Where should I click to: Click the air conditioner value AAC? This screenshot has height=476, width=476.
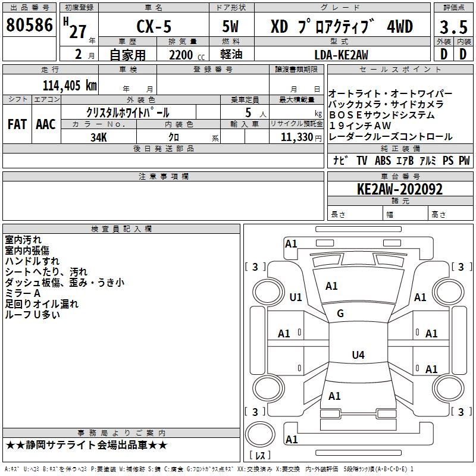46,124
